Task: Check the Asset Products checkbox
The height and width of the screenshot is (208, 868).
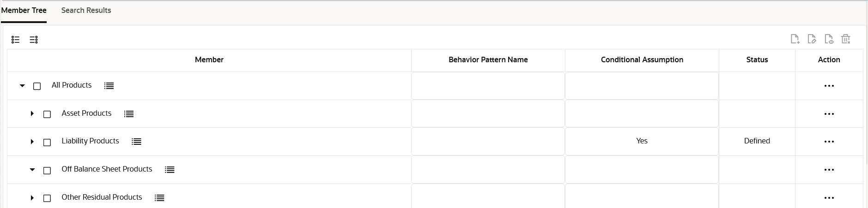Action: tap(47, 114)
